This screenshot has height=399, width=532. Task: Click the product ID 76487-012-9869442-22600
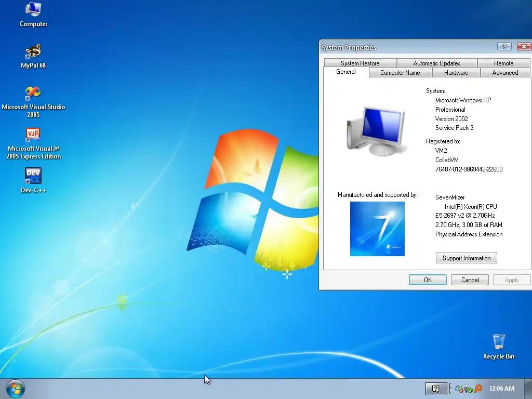(469, 169)
